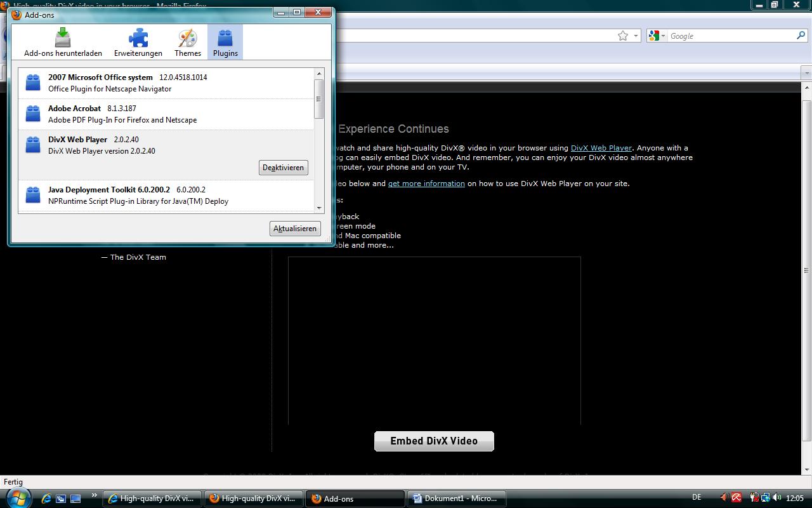Click the Embed DivX Video button

tap(434, 441)
